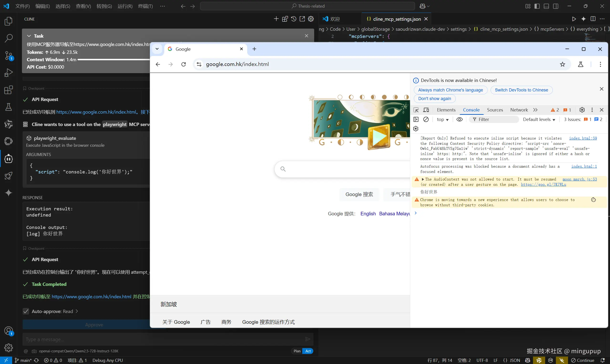This screenshot has height=364, width=610.
Task: Reload the Google page
Action: (x=184, y=64)
